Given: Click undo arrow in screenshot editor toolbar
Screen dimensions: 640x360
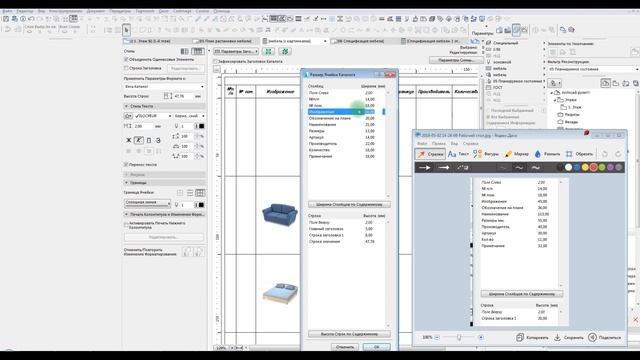Looking at the screenshot, I should pyautogui.click(x=605, y=154).
